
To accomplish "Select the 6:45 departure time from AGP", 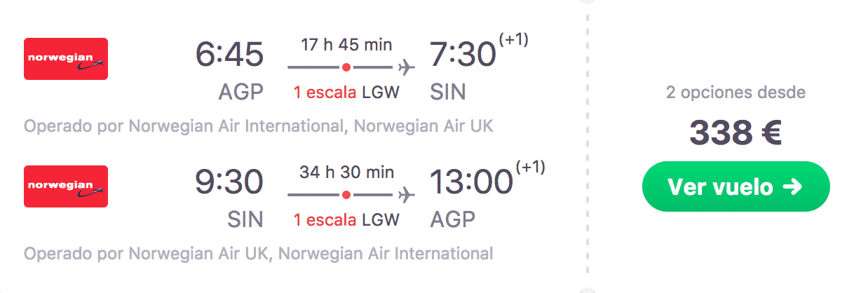I will pyautogui.click(x=229, y=55).
